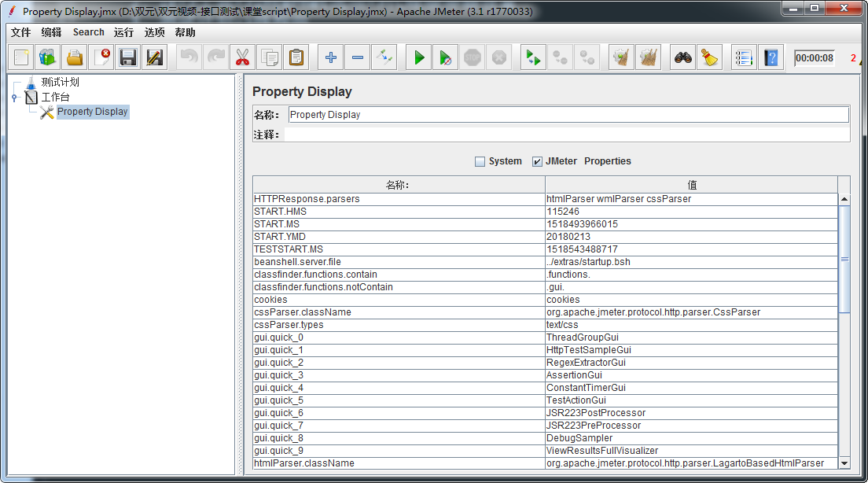Screen dimensions: 868x483
Task: Start test without pauses icon
Action: point(446,57)
